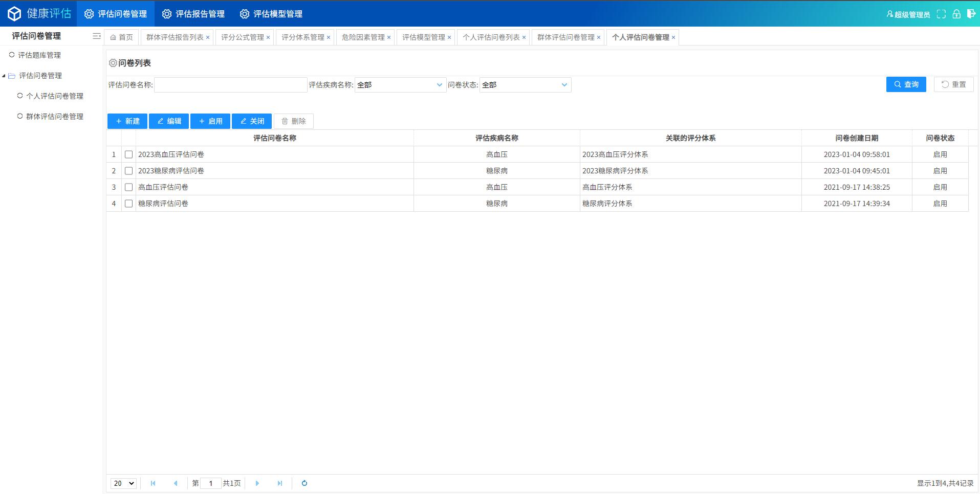
Task: Open 评估题库管理 in sidebar
Action: pos(39,55)
